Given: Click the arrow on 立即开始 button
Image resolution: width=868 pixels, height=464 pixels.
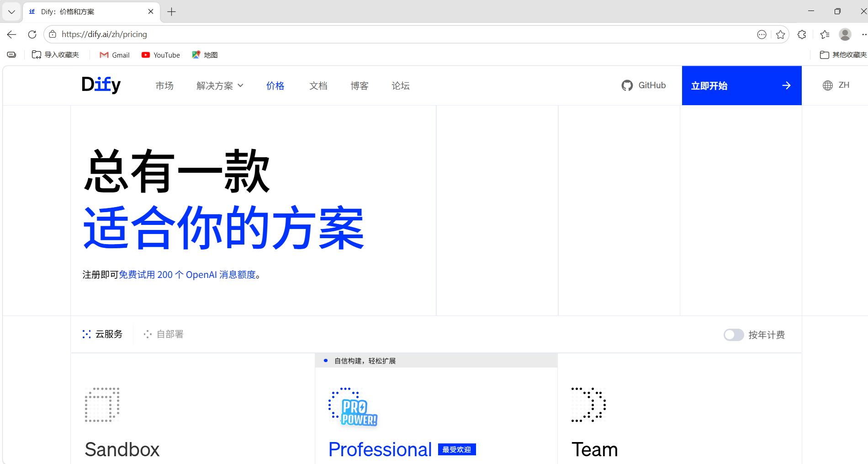Looking at the screenshot, I should (x=786, y=85).
